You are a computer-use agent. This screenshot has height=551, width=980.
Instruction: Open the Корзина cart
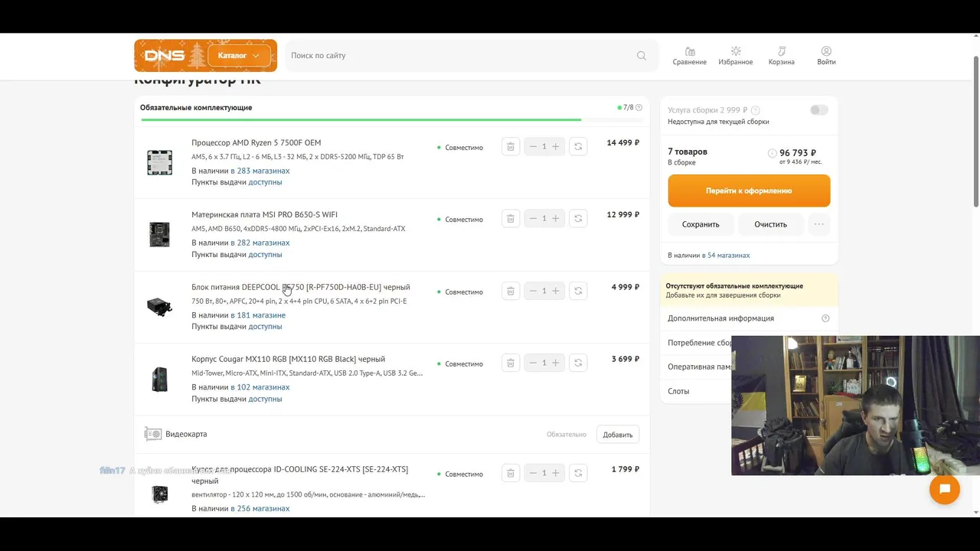click(x=782, y=56)
